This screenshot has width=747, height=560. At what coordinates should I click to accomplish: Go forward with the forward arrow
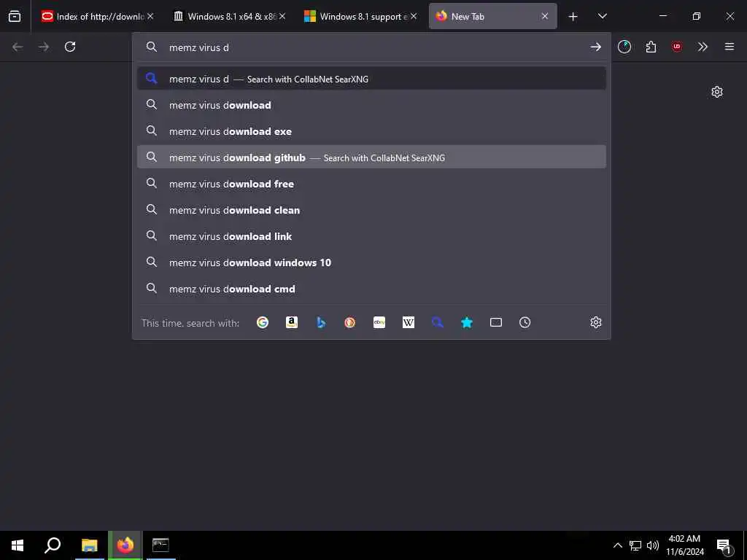click(44, 47)
